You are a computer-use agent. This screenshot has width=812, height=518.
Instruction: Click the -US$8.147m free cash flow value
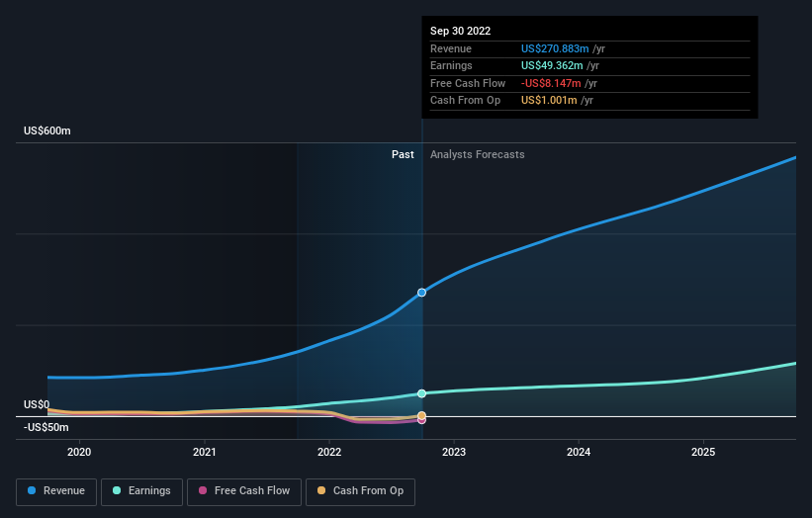pyautogui.click(x=551, y=83)
